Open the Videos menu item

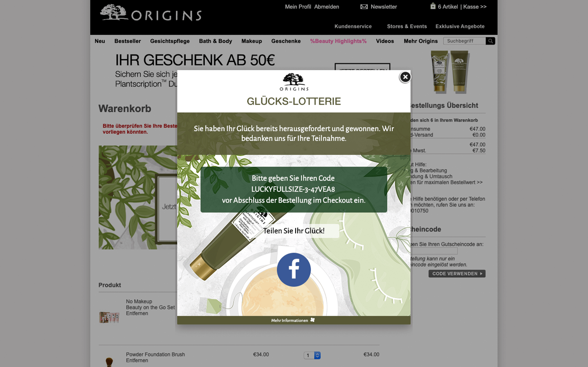coord(385,41)
